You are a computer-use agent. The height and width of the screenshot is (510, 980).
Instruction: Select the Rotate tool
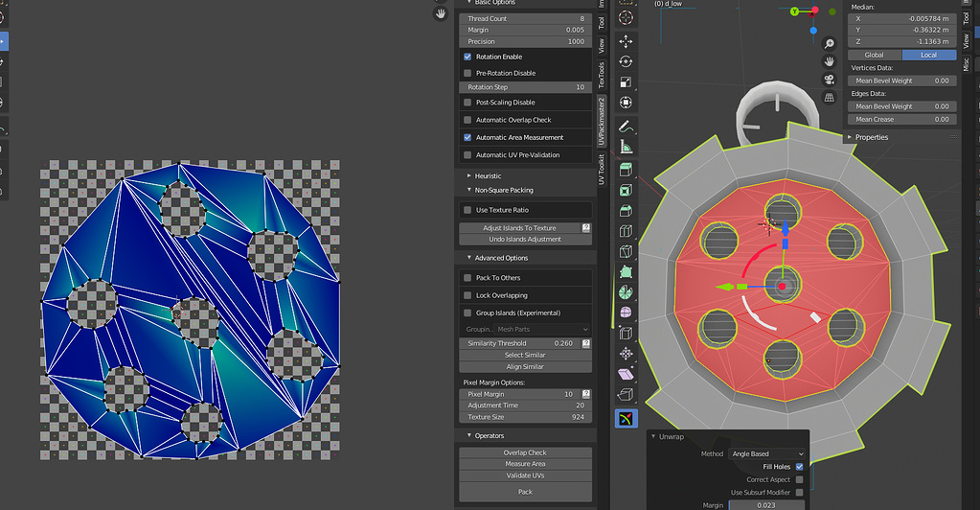[x=626, y=61]
